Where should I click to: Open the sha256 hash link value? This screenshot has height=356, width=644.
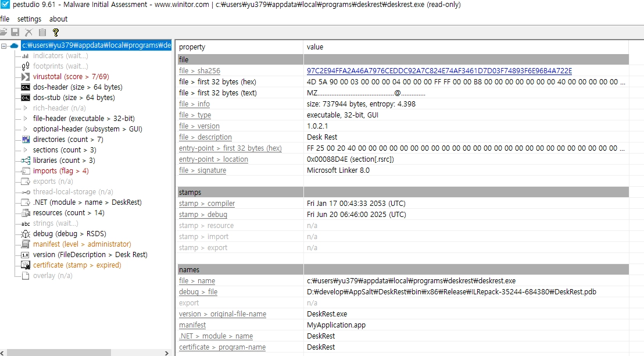tap(439, 71)
